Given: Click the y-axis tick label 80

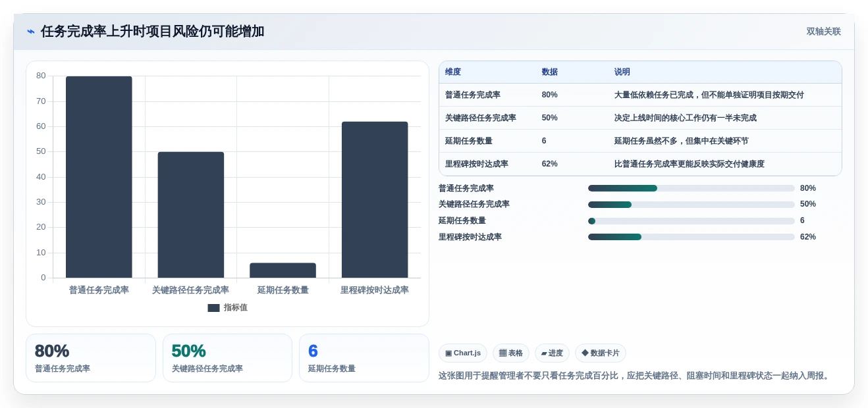Looking at the screenshot, I should [x=41, y=76].
